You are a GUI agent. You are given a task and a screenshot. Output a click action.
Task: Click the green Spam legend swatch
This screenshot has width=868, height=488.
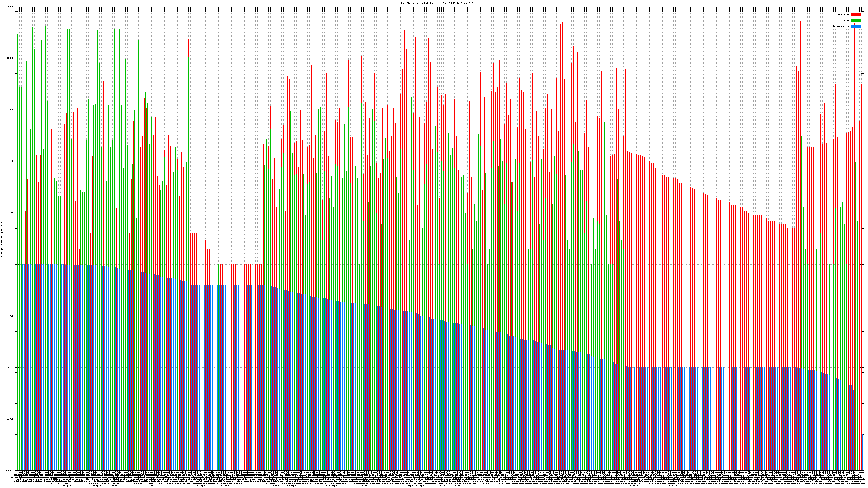[x=856, y=21]
